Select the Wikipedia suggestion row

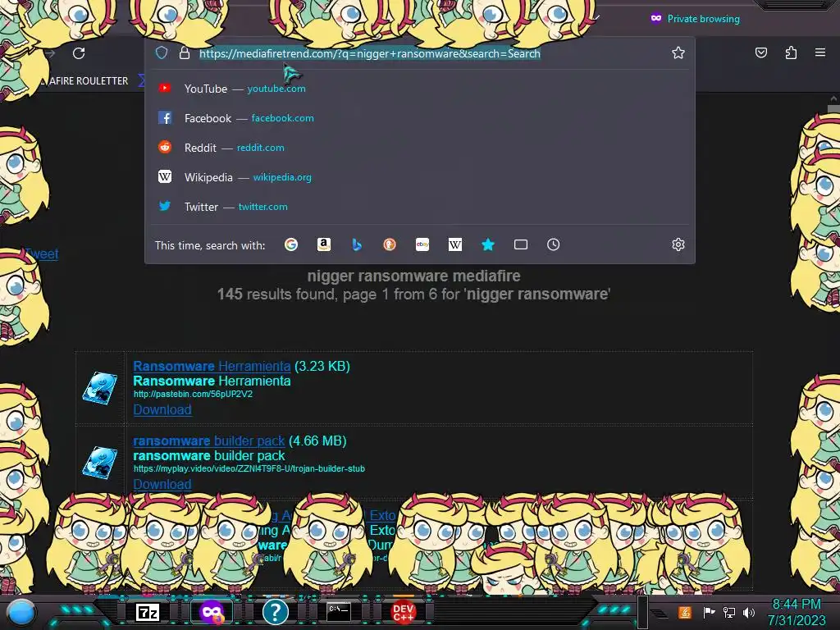point(420,177)
